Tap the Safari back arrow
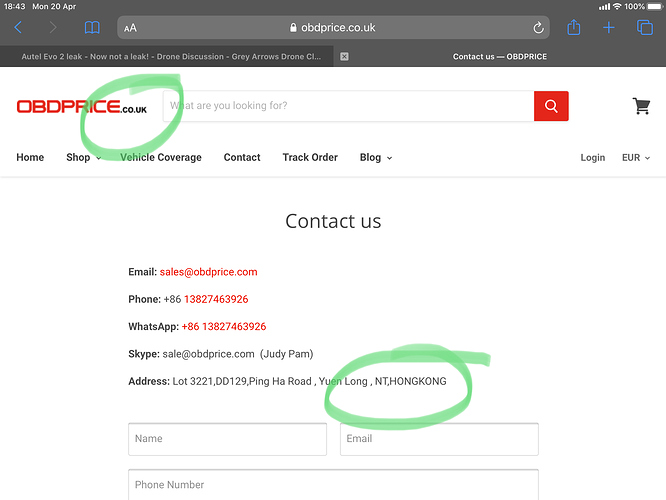 pos(18,28)
